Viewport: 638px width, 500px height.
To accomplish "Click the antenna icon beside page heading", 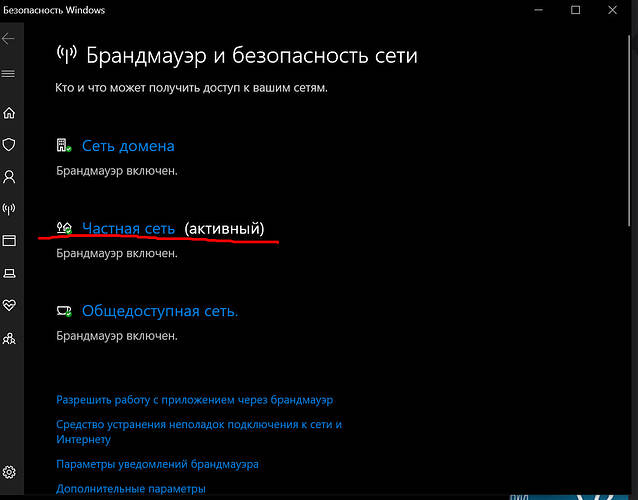I will (67, 55).
